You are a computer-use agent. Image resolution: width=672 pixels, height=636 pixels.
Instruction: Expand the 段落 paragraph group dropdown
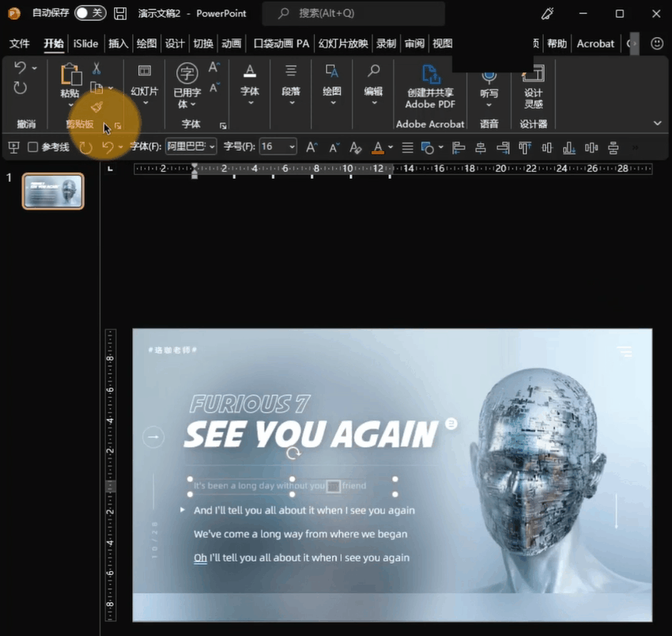coord(292,103)
